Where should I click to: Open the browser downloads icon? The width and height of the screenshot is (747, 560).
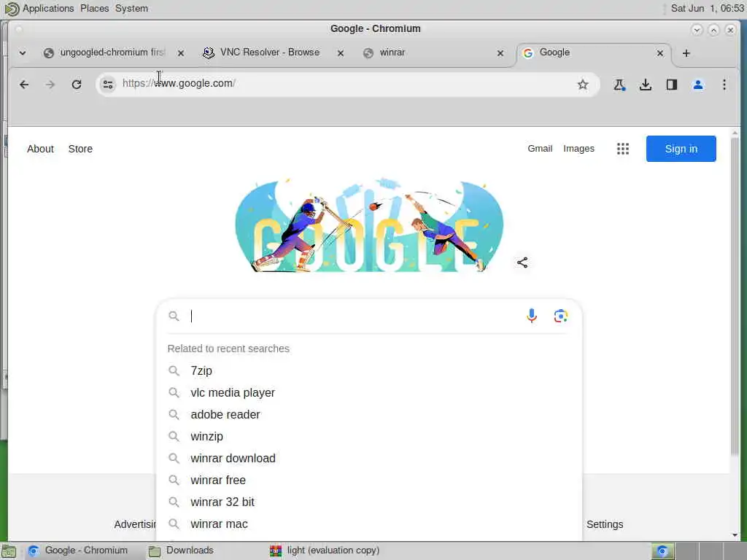pos(646,85)
